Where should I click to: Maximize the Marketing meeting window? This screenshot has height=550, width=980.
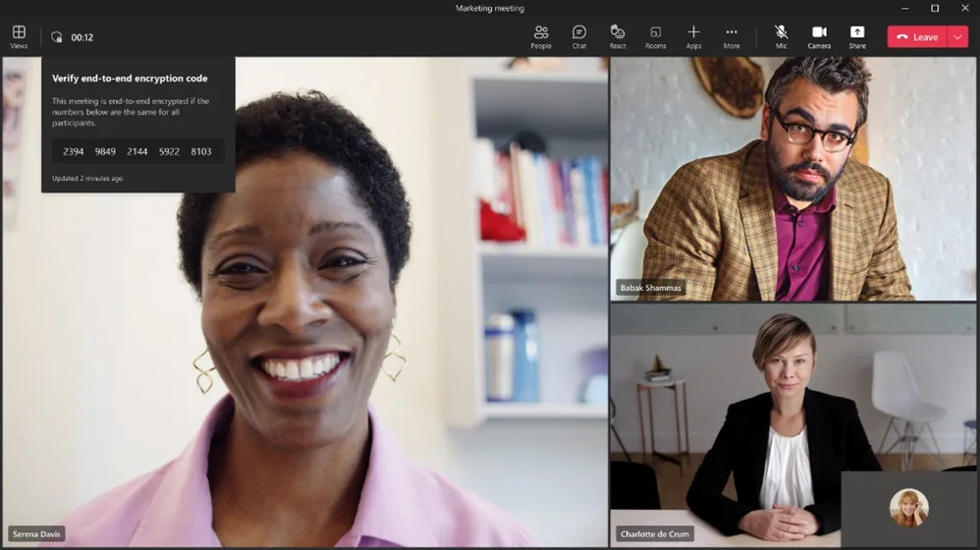coord(935,8)
